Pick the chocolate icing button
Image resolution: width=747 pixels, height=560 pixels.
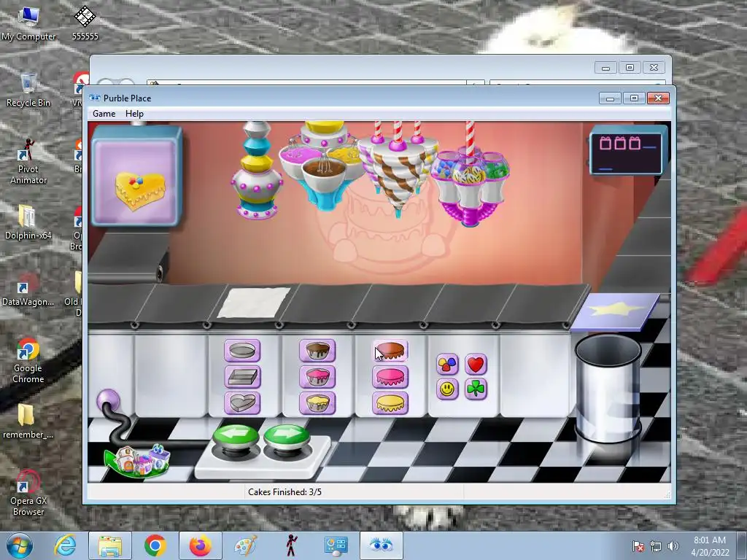(x=390, y=351)
